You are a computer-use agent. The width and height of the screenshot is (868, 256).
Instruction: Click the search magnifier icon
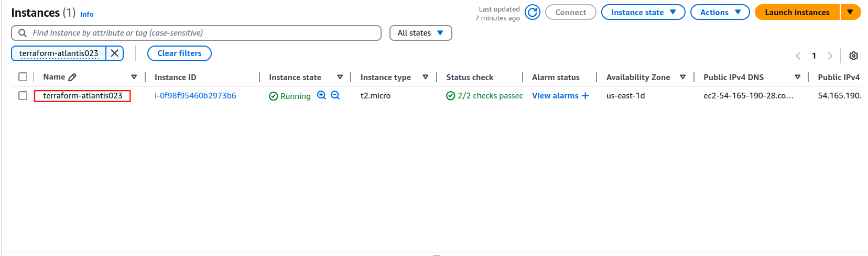point(23,33)
